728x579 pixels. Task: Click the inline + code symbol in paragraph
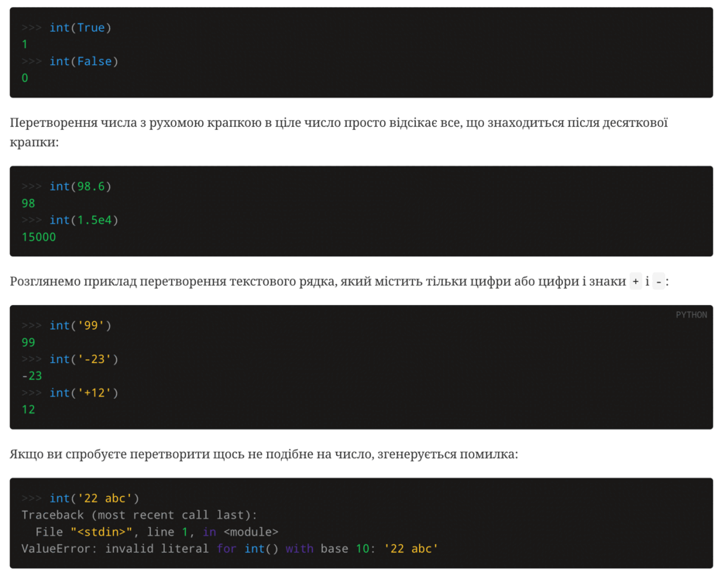[x=636, y=282]
